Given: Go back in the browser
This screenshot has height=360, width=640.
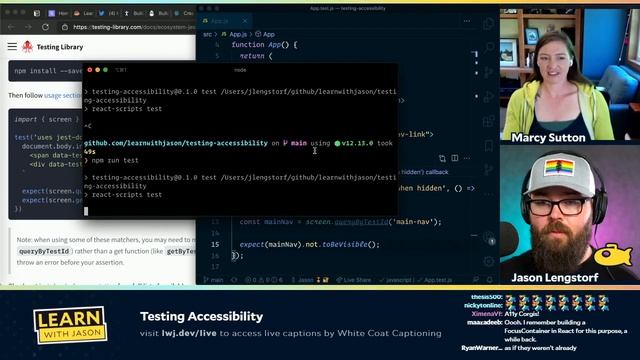Looking at the screenshot, I should click(x=11, y=27).
